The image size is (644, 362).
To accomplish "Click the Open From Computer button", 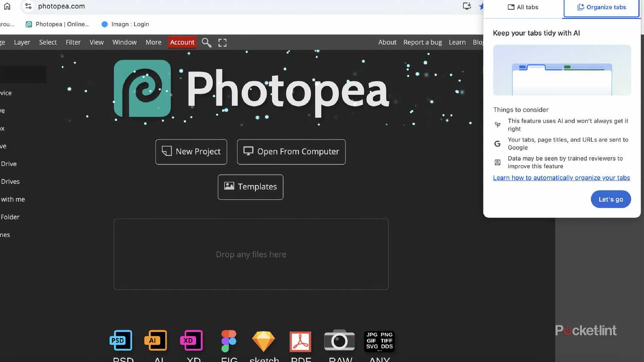I will [291, 152].
